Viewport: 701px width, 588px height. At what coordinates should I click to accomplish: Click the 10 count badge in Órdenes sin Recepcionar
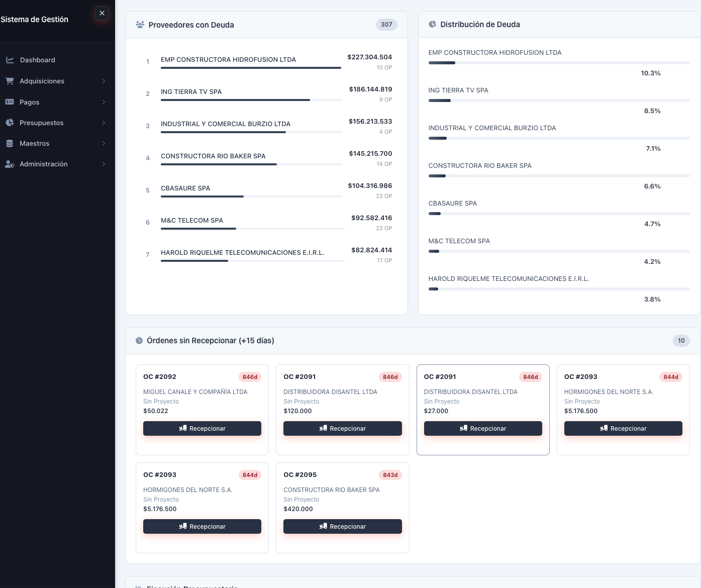(x=681, y=341)
